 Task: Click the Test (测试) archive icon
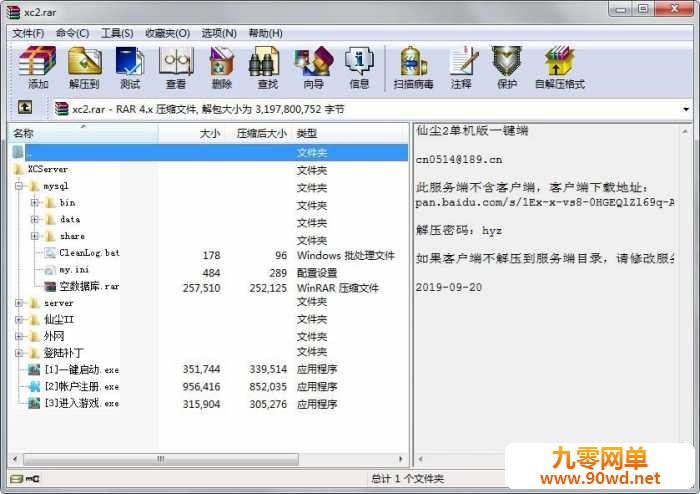(130, 62)
